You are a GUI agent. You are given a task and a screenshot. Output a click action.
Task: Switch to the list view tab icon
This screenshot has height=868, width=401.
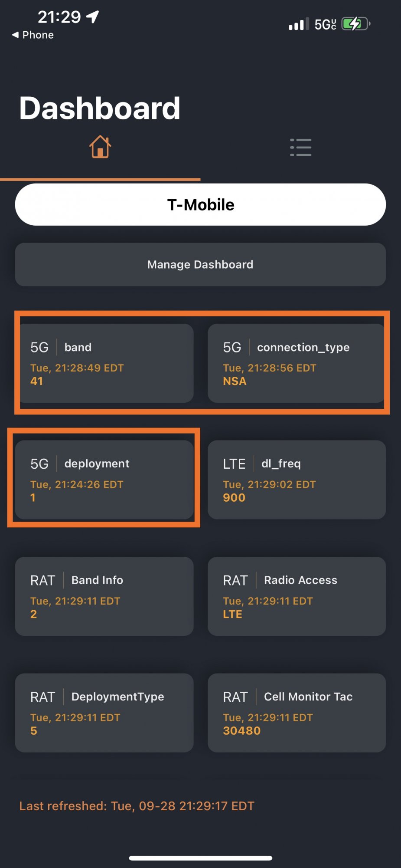click(x=300, y=147)
